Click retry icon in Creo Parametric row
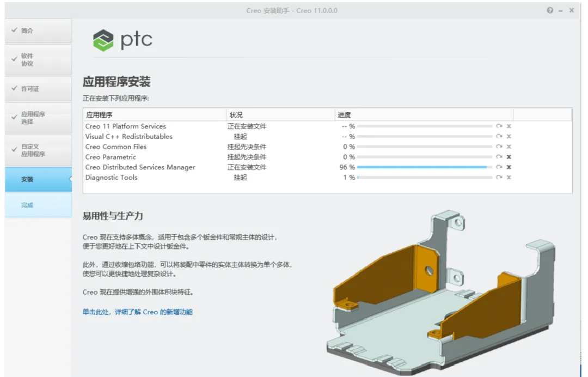The height and width of the screenshot is (377, 588). (x=499, y=156)
